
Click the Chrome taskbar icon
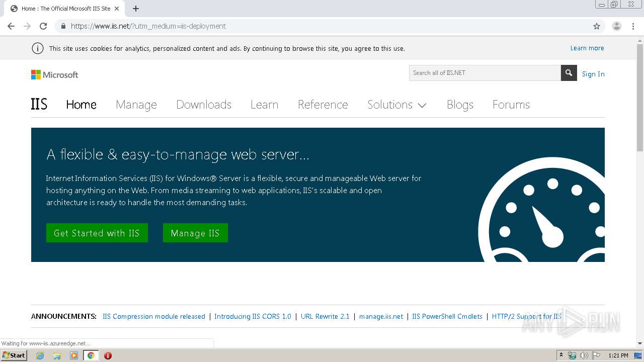pyautogui.click(x=91, y=355)
